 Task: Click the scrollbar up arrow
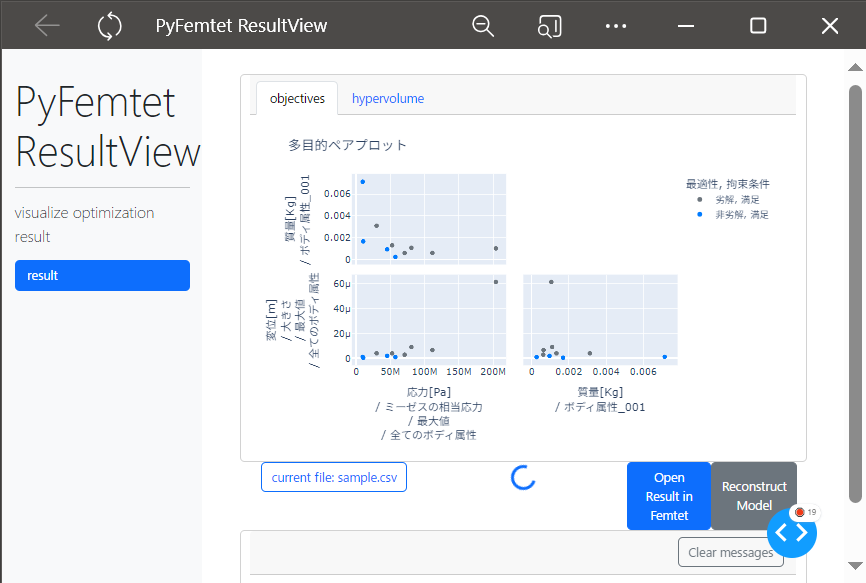[x=855, y=67]
